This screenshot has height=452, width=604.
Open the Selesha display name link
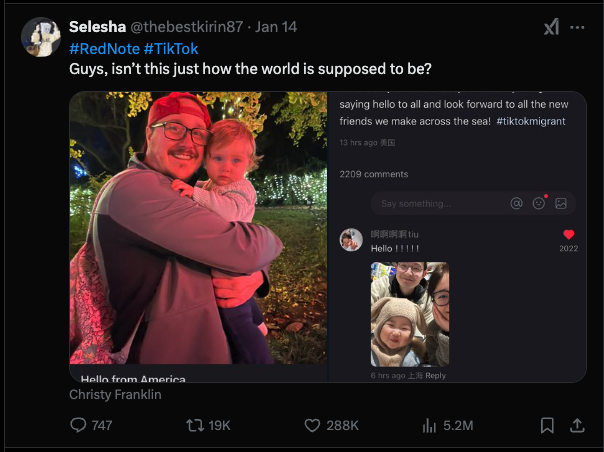(96, 27)
